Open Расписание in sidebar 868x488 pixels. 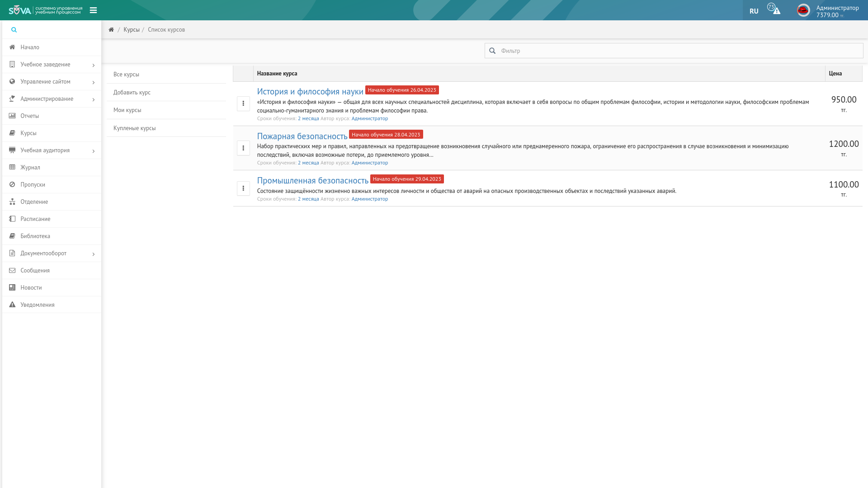pos(52,219)
